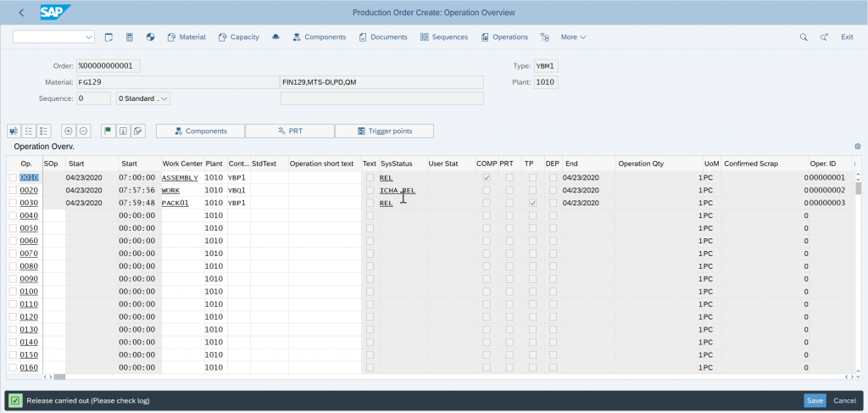This screenshot has width=868, height=413.
Task: Save the production order
Action: (815, 400)
